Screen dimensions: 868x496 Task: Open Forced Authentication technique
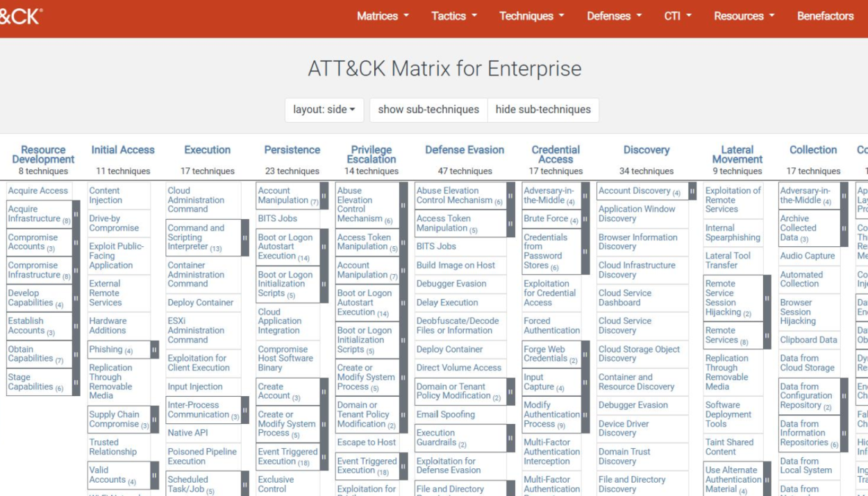(x=552, y=326)
